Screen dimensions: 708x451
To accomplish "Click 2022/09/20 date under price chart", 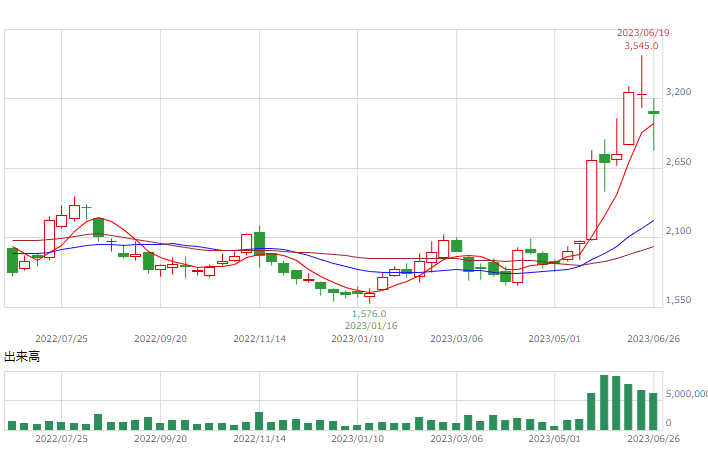I will [x=160, y=339].
